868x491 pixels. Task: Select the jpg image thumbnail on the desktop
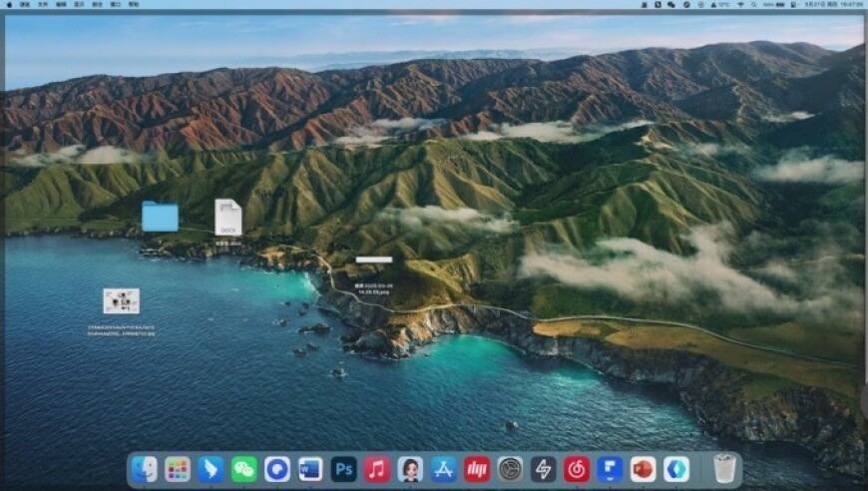pos(122,301)
